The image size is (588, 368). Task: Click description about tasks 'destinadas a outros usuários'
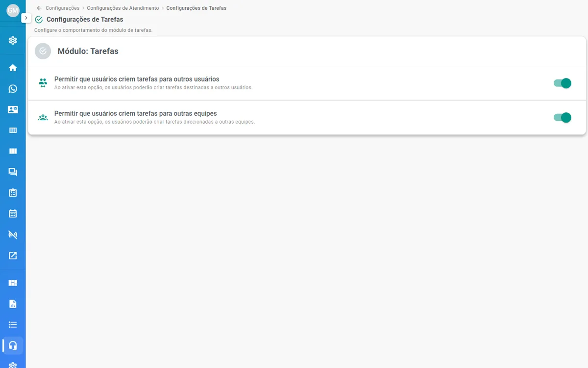pyautogui.click(x=153, y=88)
